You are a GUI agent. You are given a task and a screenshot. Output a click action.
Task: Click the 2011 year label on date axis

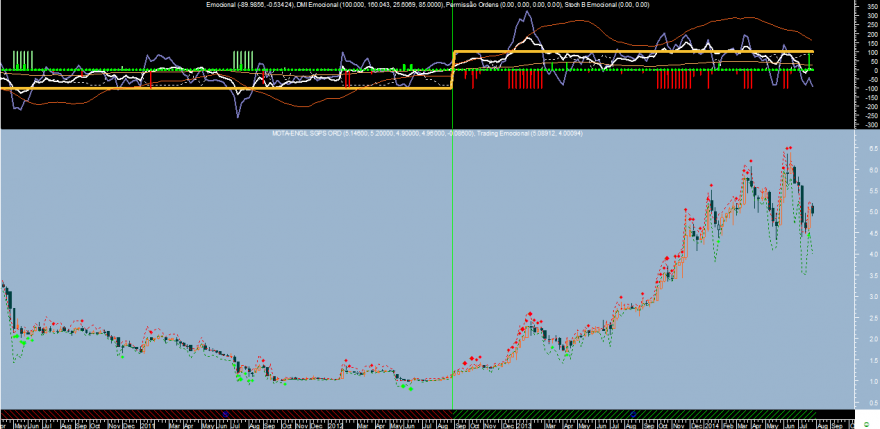pyautogui.click(x=148, y=426)
